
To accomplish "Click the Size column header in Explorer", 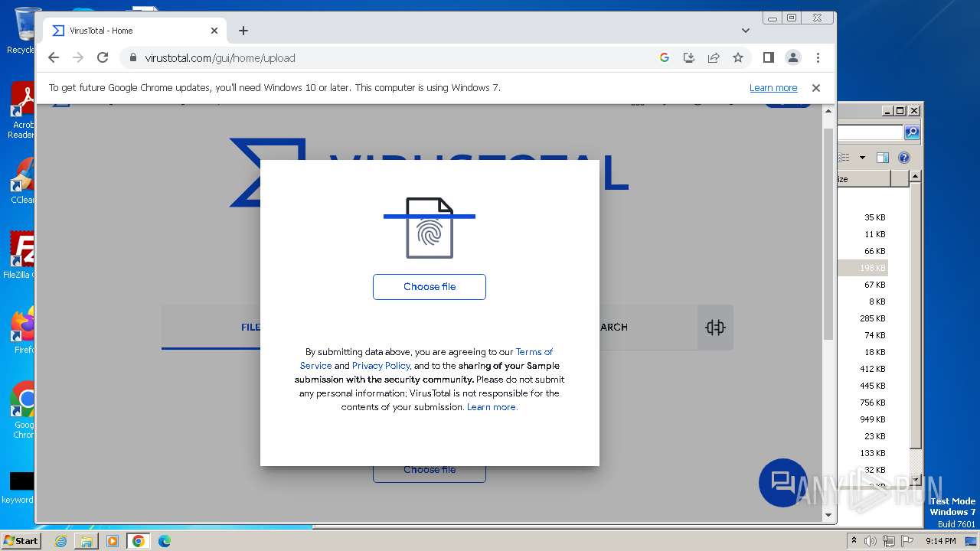I will coord(864,179).
